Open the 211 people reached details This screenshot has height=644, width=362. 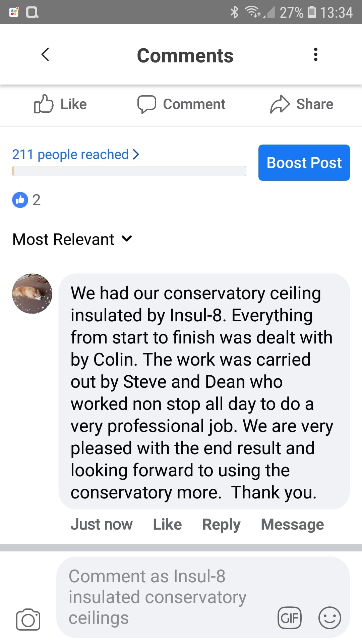75,155
